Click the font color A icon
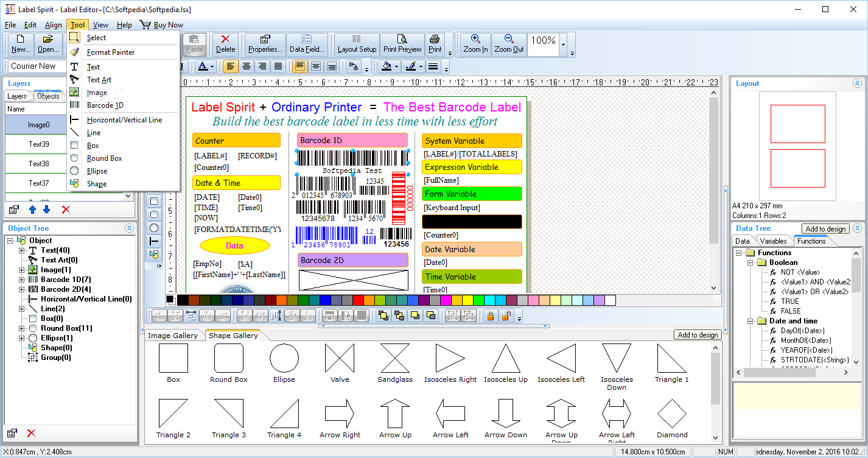Screen dimensions: 868x458 coord(201,66)
